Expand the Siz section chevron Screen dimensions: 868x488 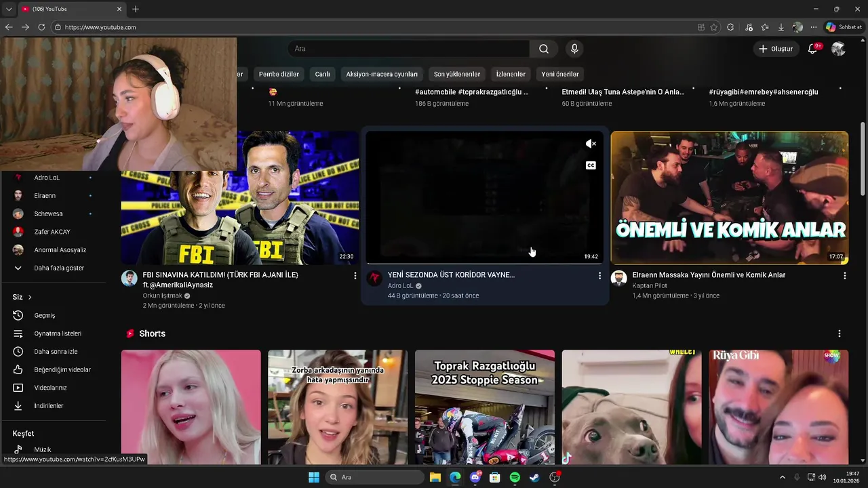[x=30, y=298]
